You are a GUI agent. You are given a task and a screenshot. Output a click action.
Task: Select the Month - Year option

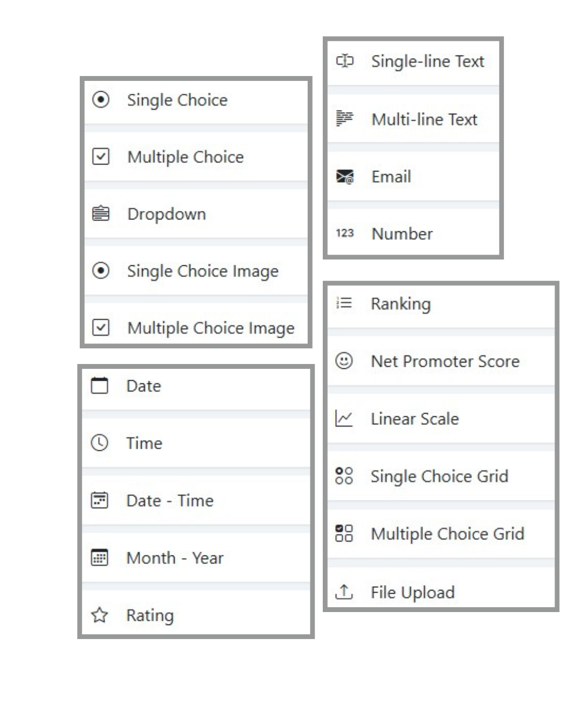click(x=175, y=558)
